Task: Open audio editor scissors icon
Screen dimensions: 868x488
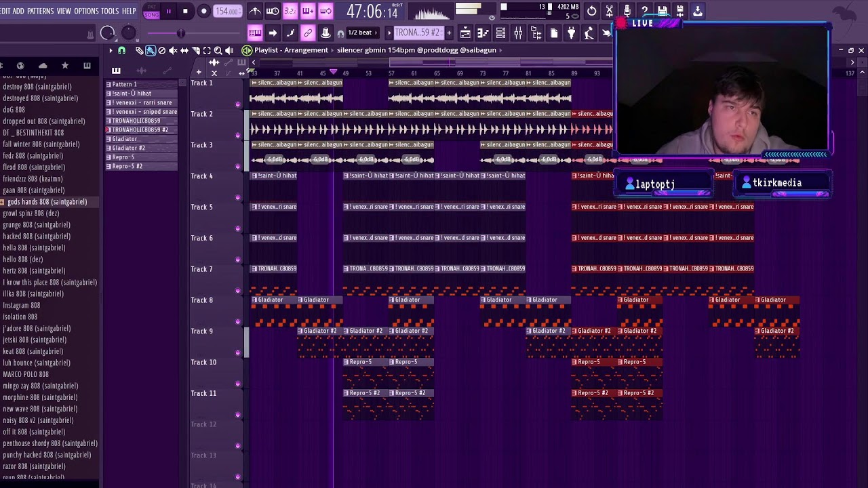Action: (x=610, y=11)
